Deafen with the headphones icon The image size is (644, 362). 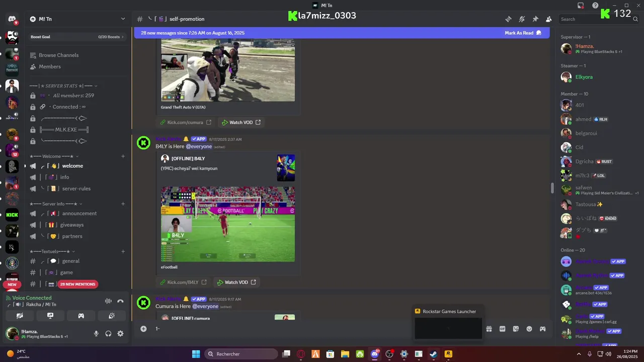[108, 333]
